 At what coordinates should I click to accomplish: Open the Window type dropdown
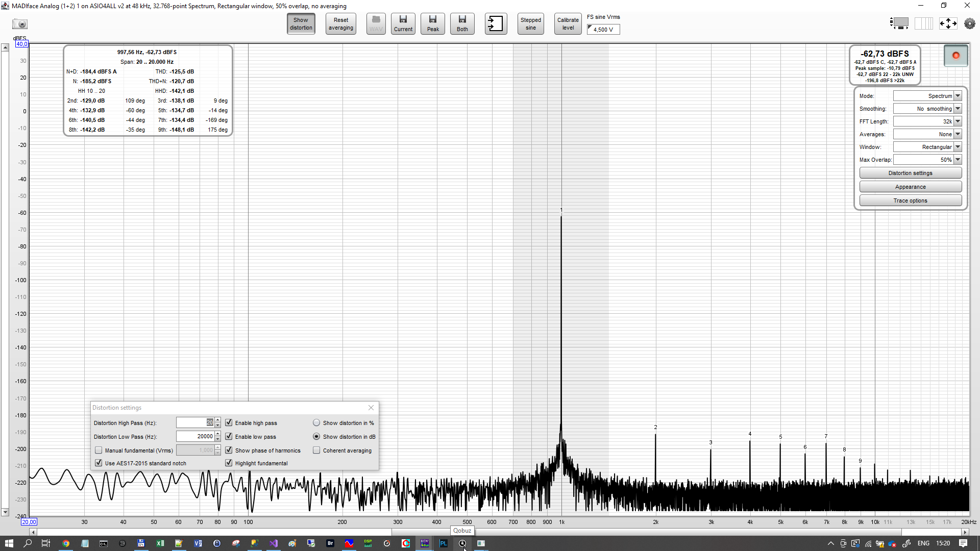pos(958,147)
